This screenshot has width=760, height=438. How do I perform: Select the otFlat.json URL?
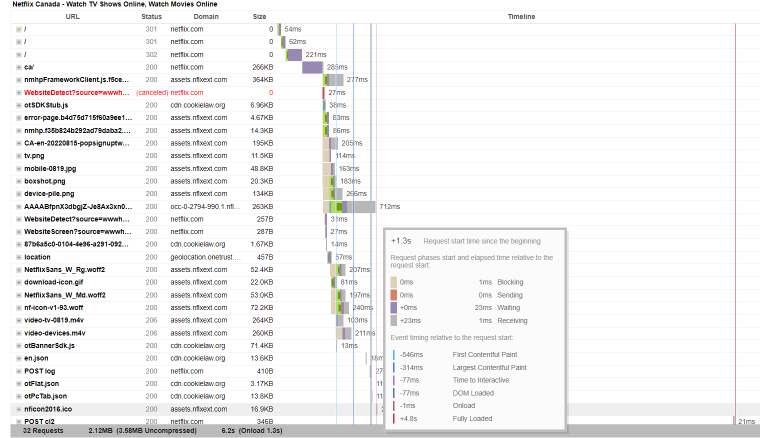(42, 384)
